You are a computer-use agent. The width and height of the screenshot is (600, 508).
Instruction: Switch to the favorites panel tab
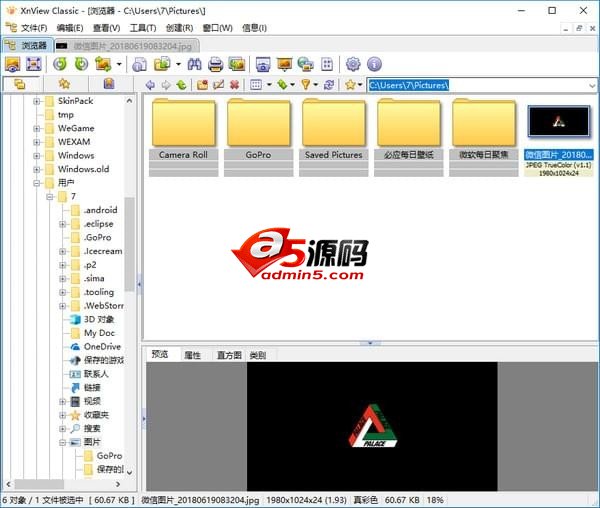64,84
